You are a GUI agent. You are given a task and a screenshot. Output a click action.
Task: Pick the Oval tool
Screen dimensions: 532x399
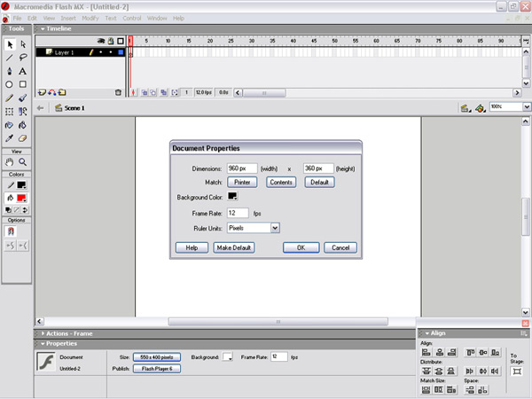coord(10,84)
